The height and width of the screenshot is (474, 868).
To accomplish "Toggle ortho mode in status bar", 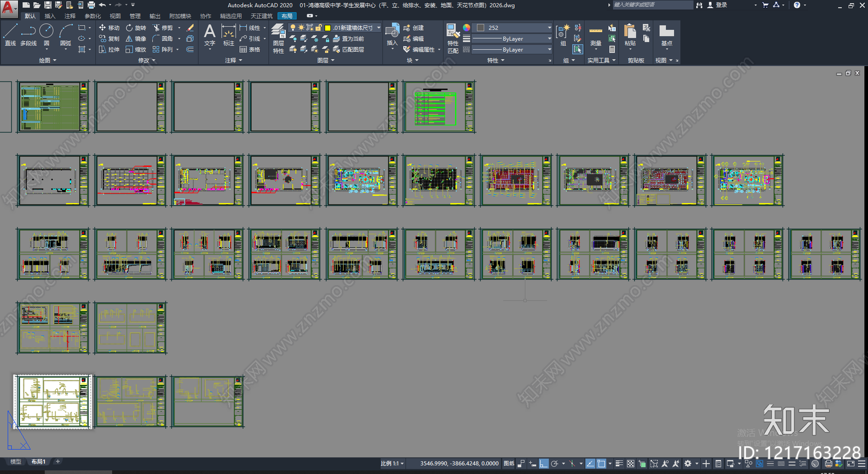I will pyautogui.click(x=544, y=464).
